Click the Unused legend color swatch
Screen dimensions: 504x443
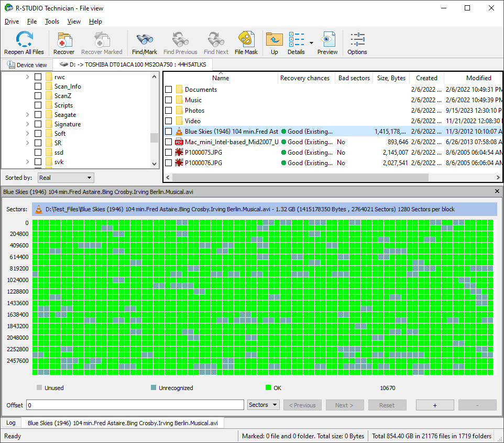pos(39,387)
